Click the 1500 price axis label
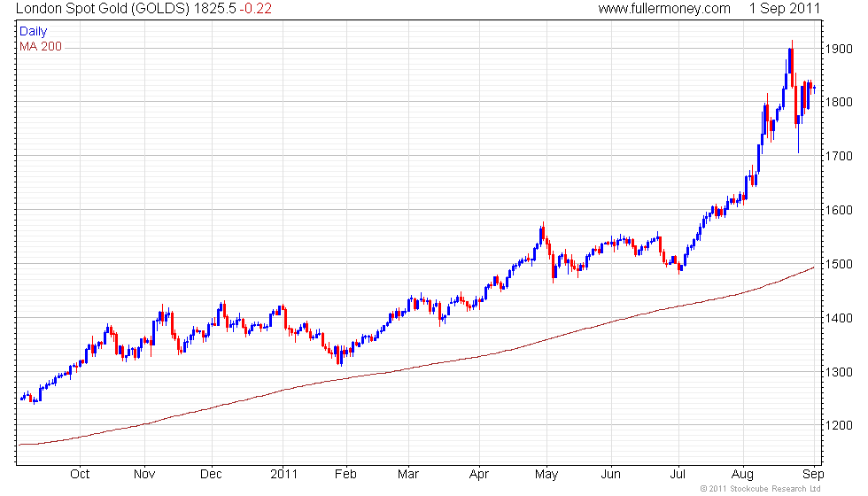This screenshot has width=868, height=496. pos(839,264)
